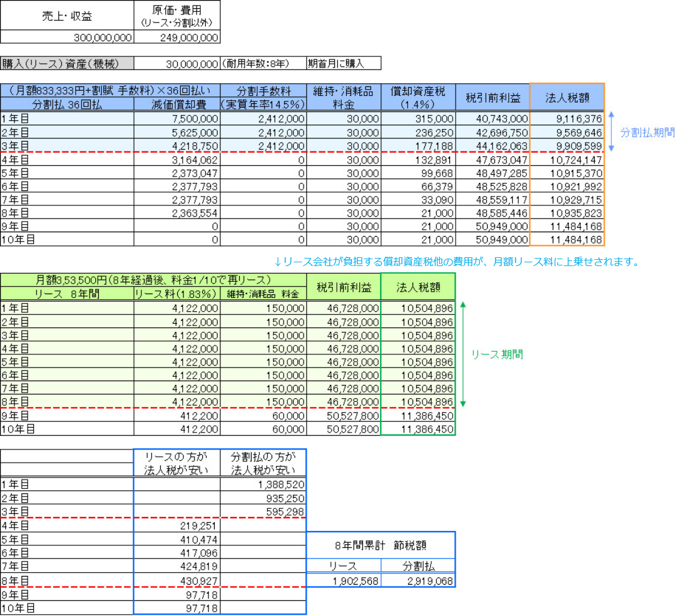
Task: Select the 分割払 36回払 header cell
Action: (x=67, y=104)
